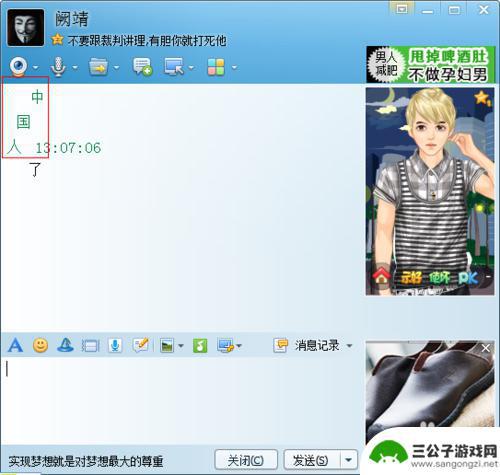Screen dimensions: 500x475
Task: Open the colorful apps grid icon
Action: (x=216, y=67)
